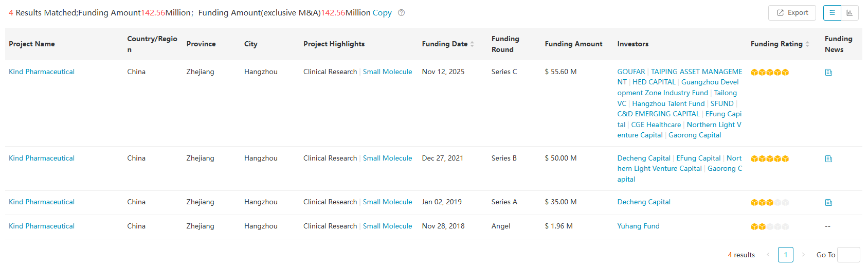Viewport: 868px width, 265px height.
Task: Go to next page arrow
Action: 803,255
